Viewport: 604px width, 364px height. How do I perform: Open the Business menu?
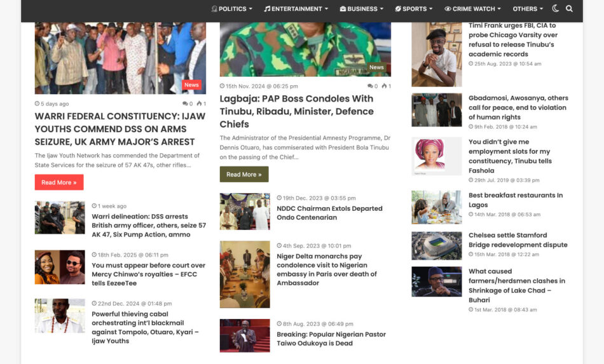[x=362, y=9]
